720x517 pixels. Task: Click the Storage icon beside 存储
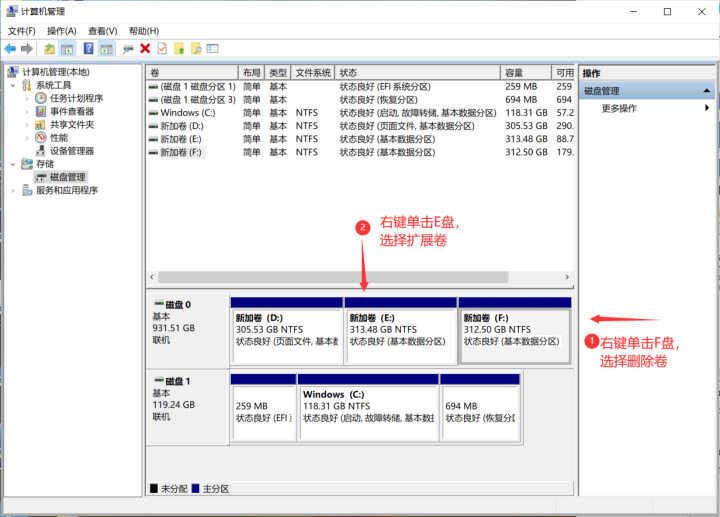coord(27,164)
